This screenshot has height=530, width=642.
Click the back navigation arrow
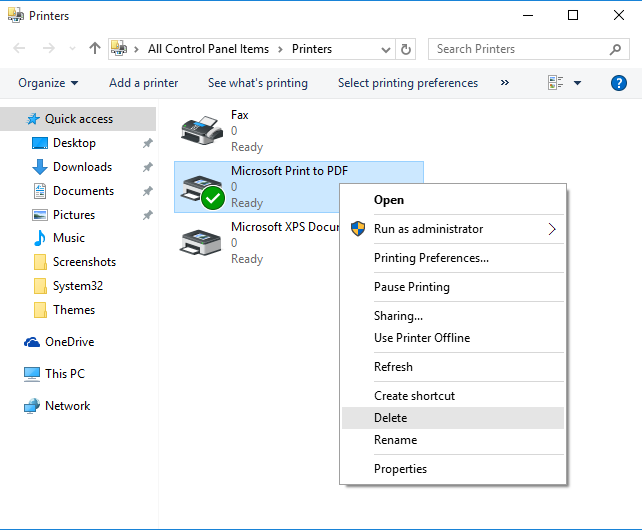tap(19, 49)
